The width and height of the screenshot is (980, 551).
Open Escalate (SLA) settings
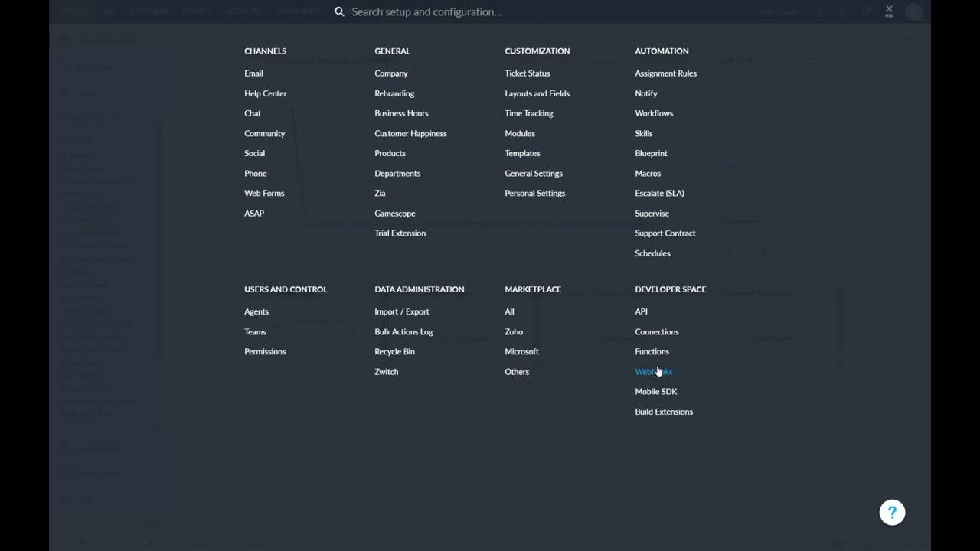pos(659,194)
